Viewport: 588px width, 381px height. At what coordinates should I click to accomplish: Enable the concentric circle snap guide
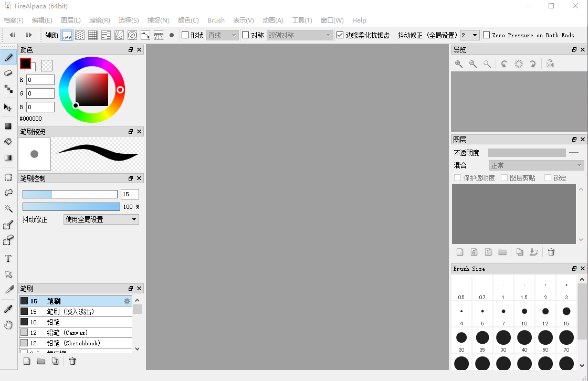[132, 35]
